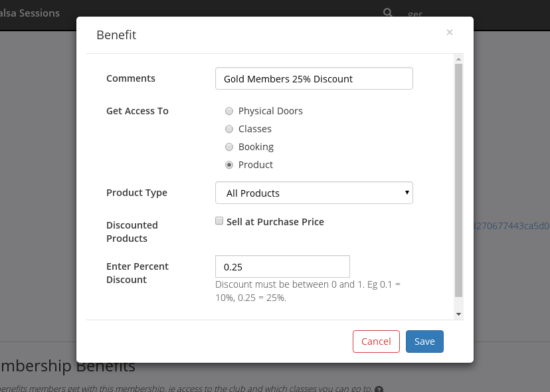
Task: Pick the Product radio option
Action: point(229,165)
